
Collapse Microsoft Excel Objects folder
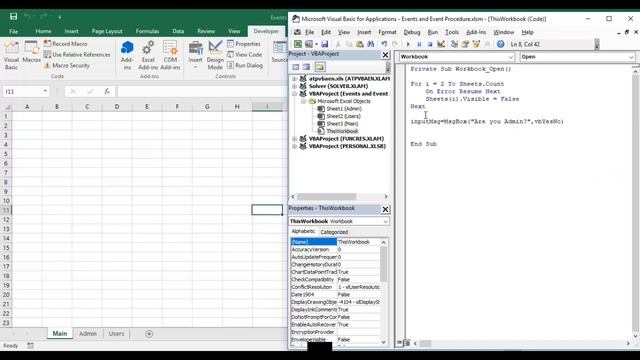tap(303, 101)
